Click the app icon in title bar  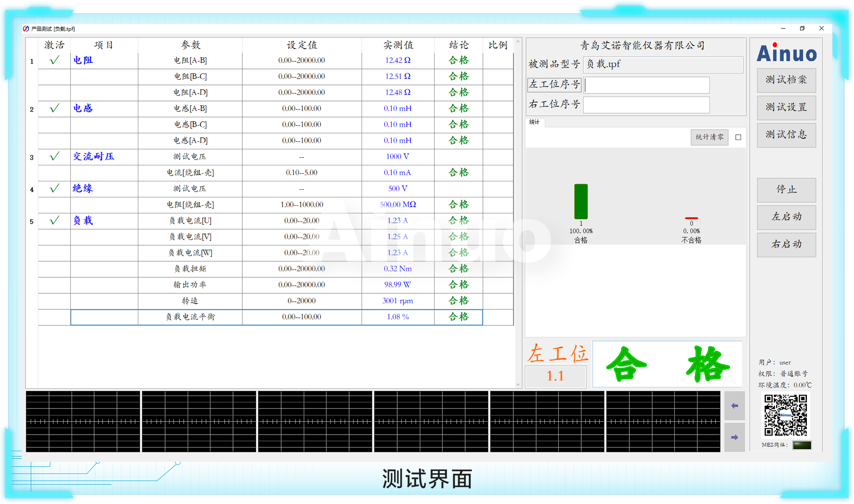tap(26, 28)
